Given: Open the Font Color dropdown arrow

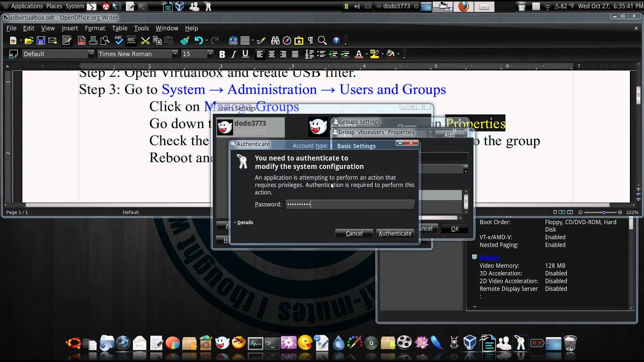Looking at the screenshot, I should click(x=366, y=54).
